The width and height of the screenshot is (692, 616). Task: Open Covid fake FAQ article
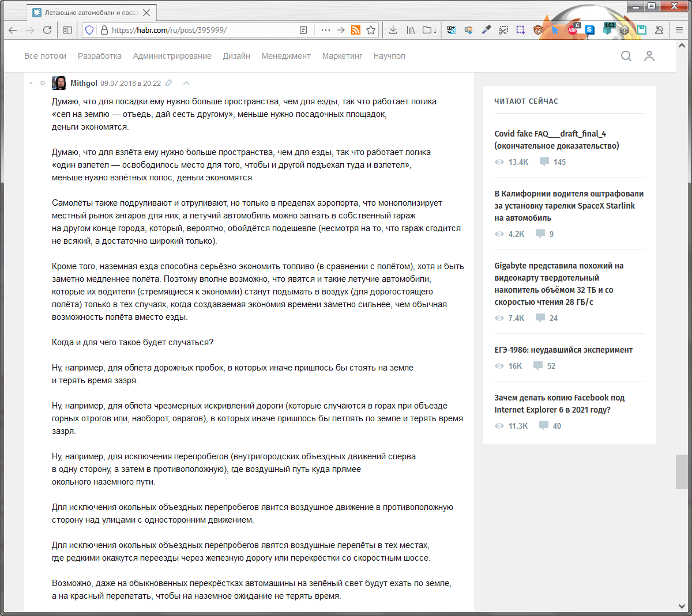pos(556,139)
